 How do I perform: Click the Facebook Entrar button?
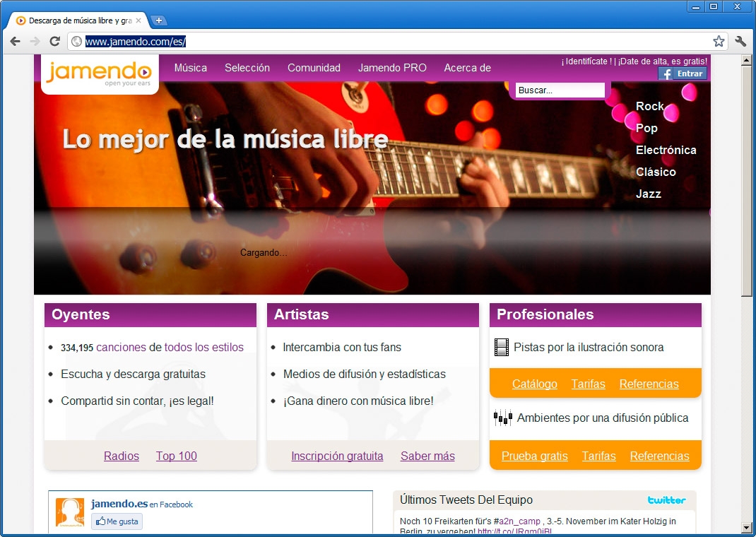point(683,73)
